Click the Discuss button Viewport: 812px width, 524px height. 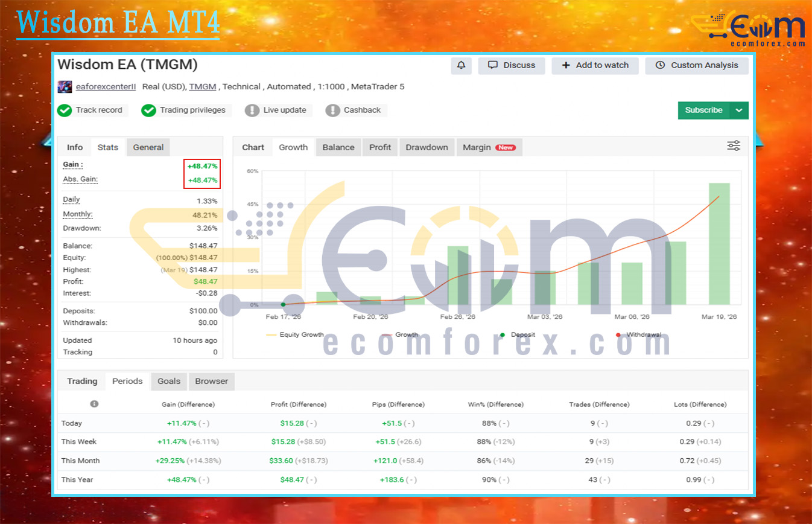[512, 65]
